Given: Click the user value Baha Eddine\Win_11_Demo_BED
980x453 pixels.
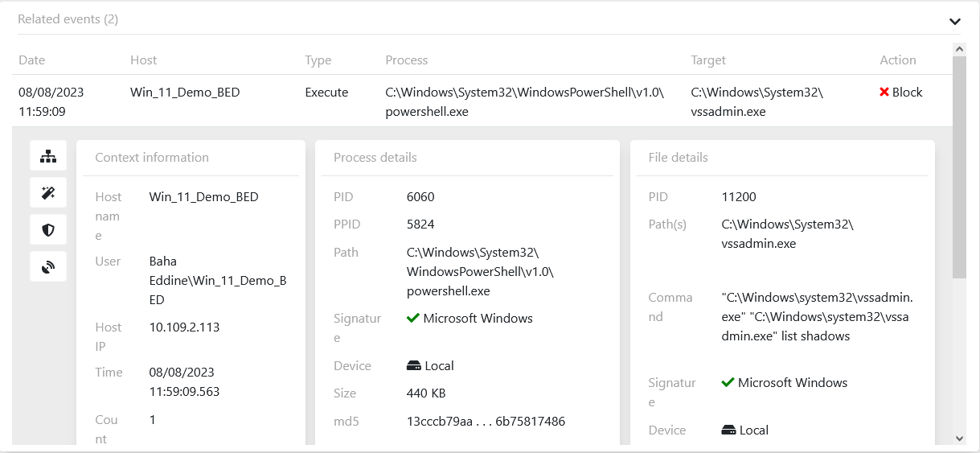Looking at the screenshot, I should [x=218, y=281].
